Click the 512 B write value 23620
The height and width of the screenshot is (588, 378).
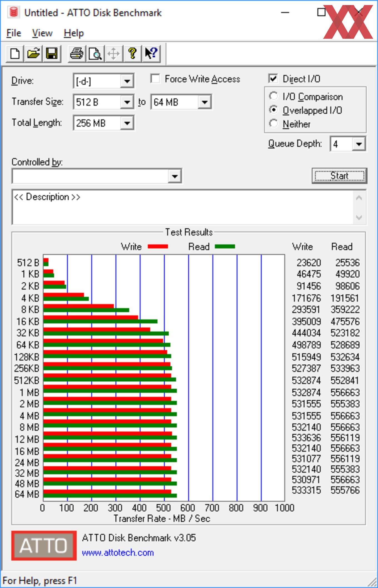309,263
